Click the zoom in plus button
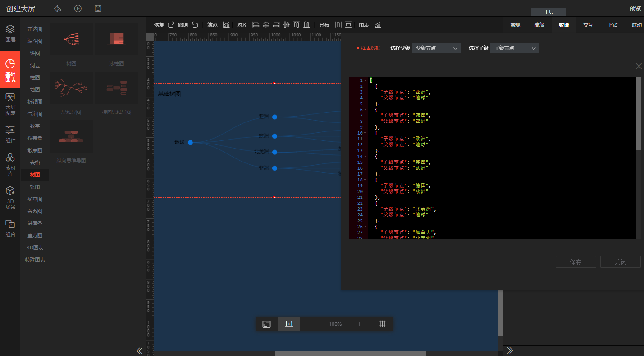The image size is (644, 356). pyautogui.click(x=359, y=324)
